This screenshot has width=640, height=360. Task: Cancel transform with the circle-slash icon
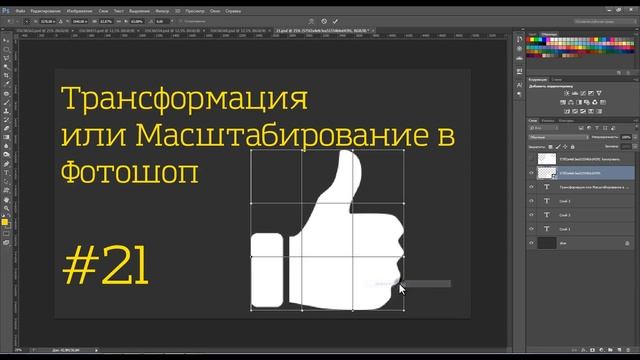pos(324,21)
